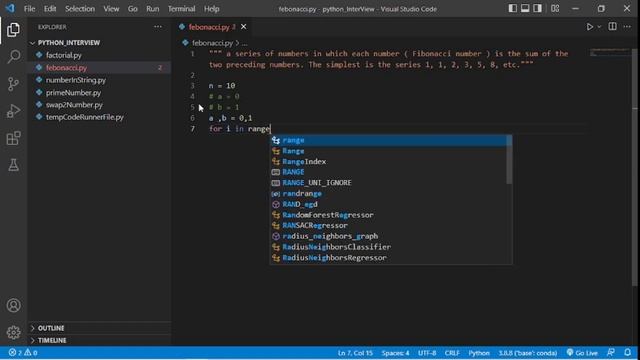
Task: Open the Selection menu
Action: 80,9
